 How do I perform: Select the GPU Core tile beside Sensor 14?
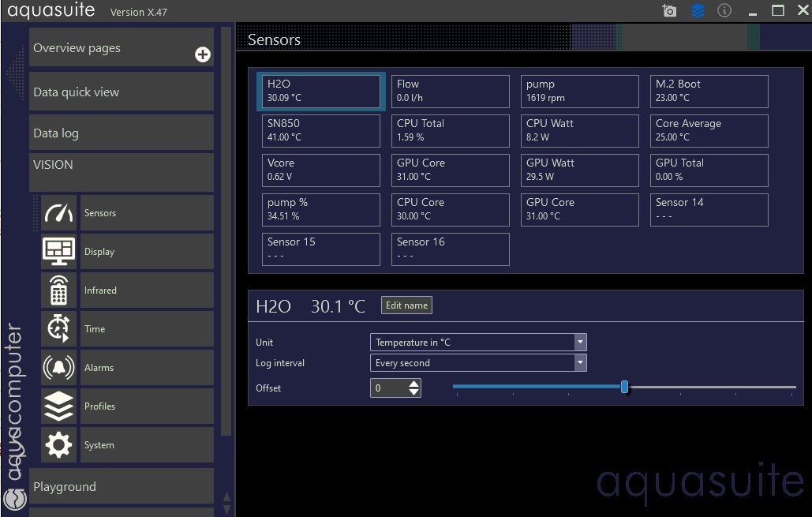(579, 210)
